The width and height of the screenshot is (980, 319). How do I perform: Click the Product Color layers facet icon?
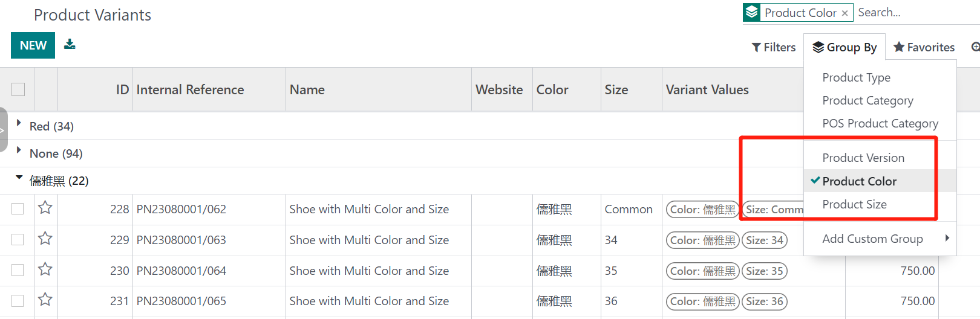coord(752,13)
